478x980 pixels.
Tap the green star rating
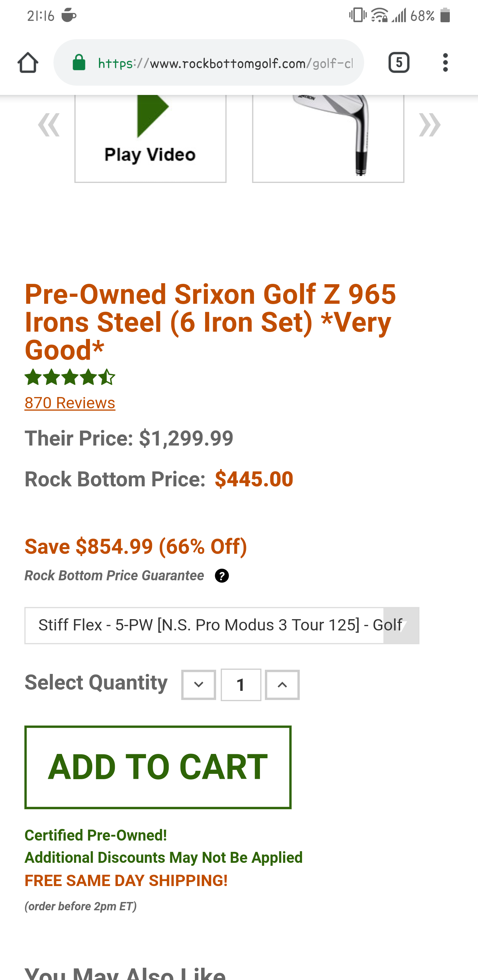click(x=70, y=377)
